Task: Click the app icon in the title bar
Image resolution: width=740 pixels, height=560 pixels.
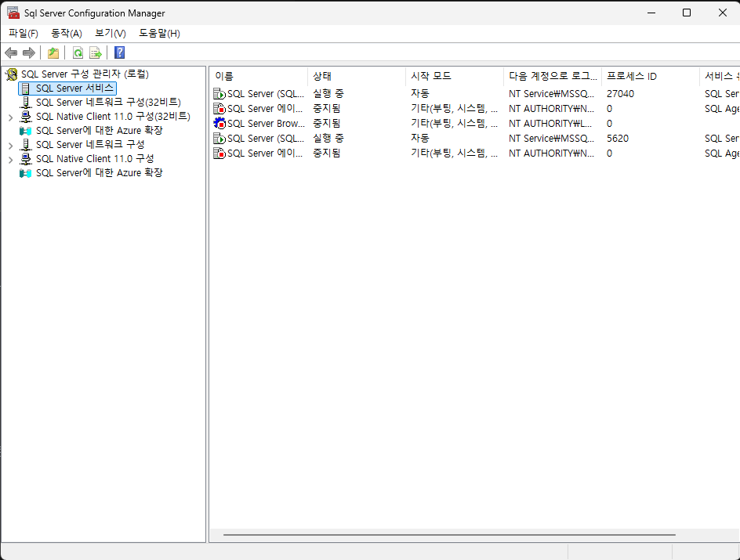Action: [x=13, y=13]
